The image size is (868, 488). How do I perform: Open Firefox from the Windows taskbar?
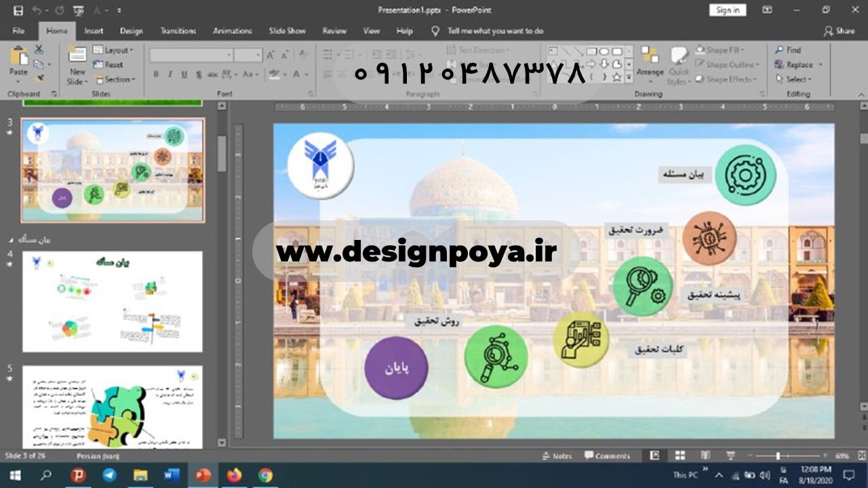(234, 475)
